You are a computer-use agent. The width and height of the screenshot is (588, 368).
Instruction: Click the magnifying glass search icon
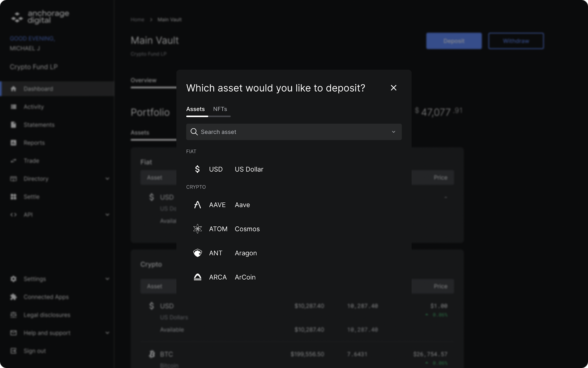point(194,132)
